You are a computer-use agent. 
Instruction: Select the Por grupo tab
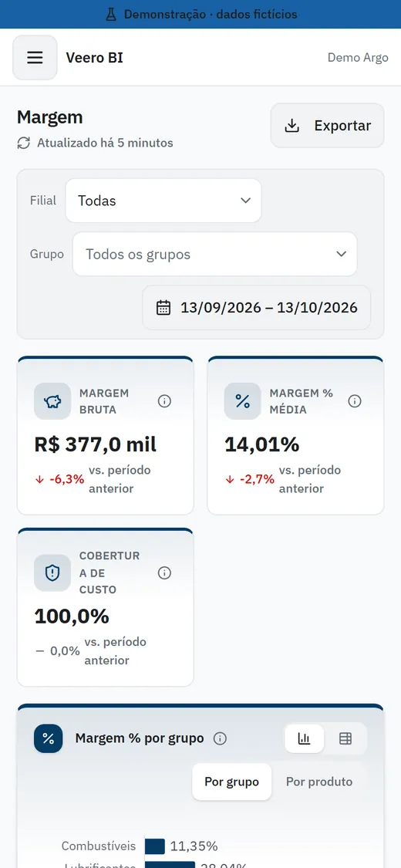pos(232,782)
